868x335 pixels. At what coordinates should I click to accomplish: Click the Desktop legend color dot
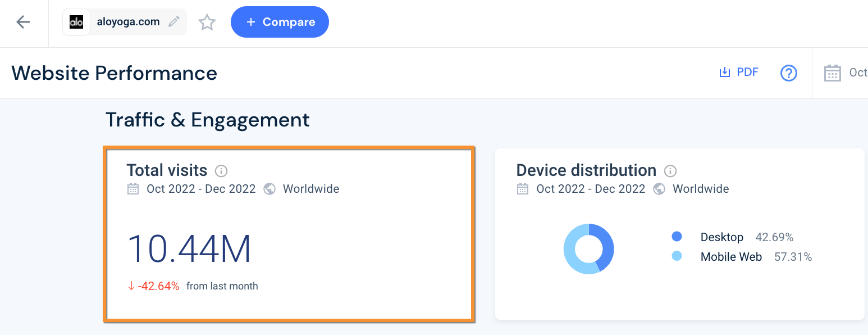tap(677, 237)
